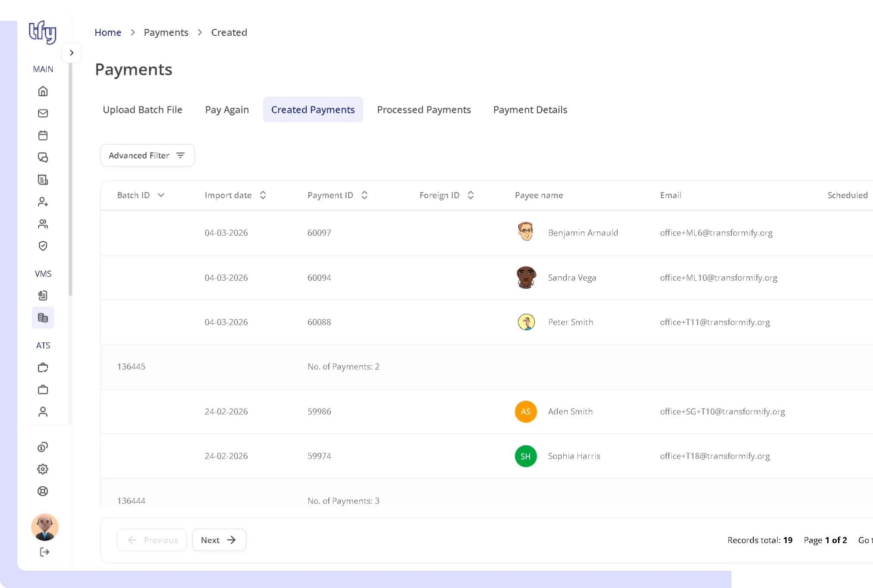
Task: Open the Settings gear icon
Action: (x=43, y=469)
